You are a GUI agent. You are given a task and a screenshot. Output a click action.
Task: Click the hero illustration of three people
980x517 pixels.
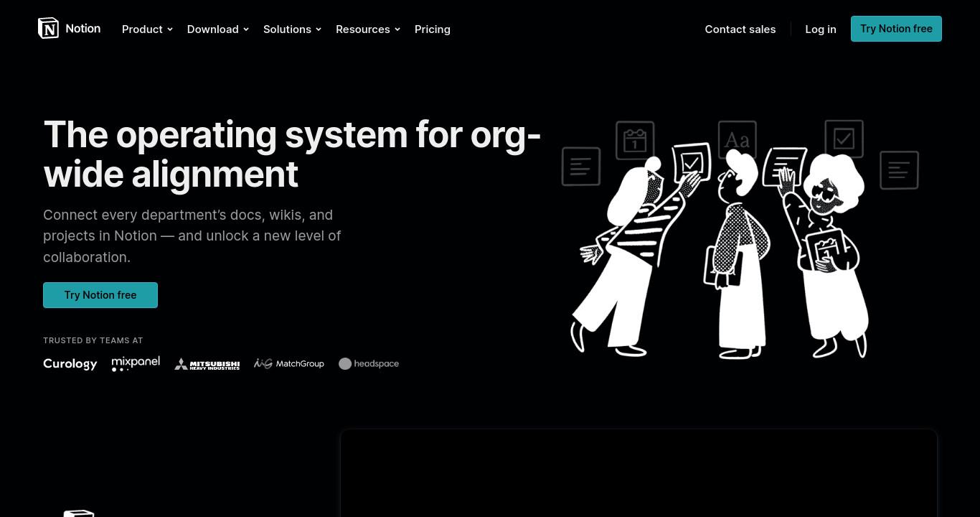[740, 238]
